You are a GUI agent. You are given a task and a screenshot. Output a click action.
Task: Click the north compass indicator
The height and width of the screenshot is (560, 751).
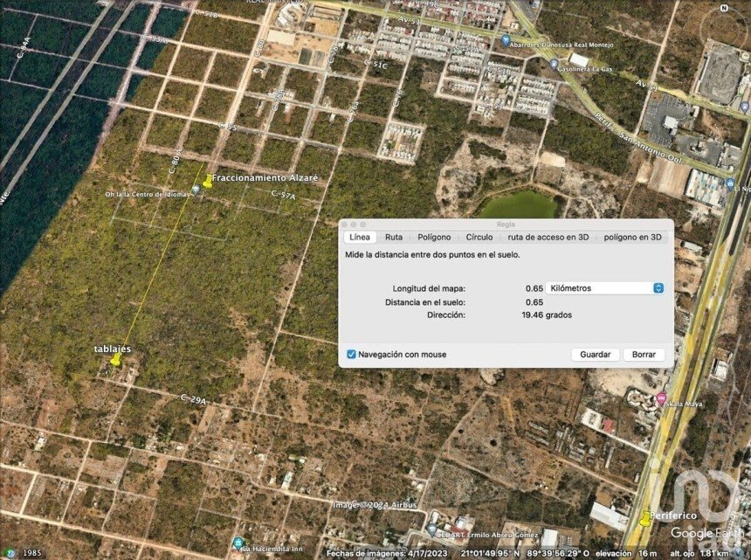click(x=724, y=8)
